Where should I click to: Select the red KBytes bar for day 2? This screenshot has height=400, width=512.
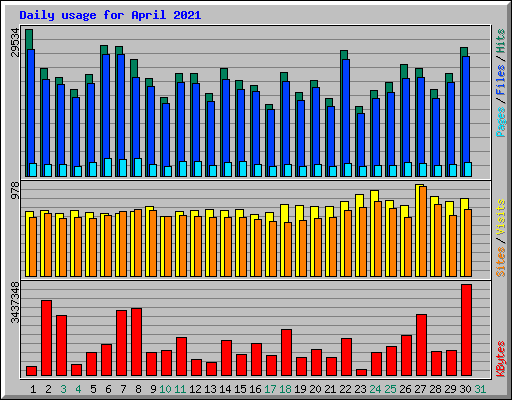pyautogui.click(x=46, y=338)
